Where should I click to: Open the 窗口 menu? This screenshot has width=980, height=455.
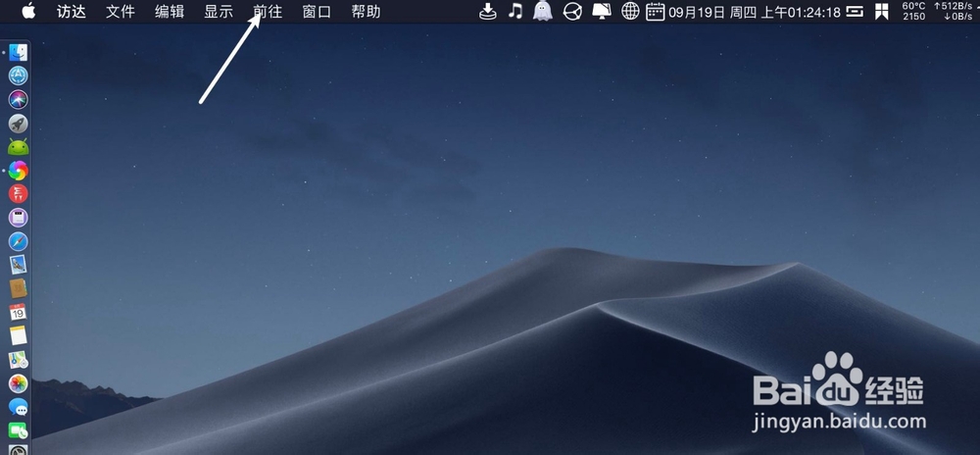point(317,11)
